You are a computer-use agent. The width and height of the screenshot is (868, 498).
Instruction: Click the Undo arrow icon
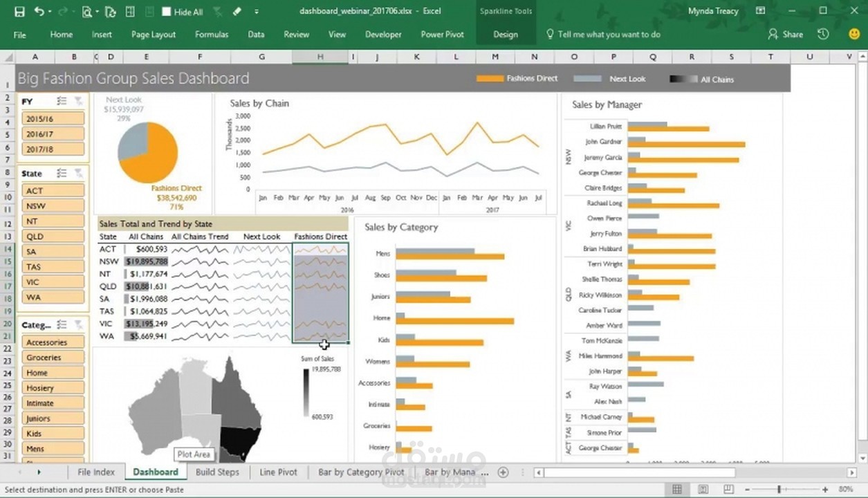tap(39, 12)
